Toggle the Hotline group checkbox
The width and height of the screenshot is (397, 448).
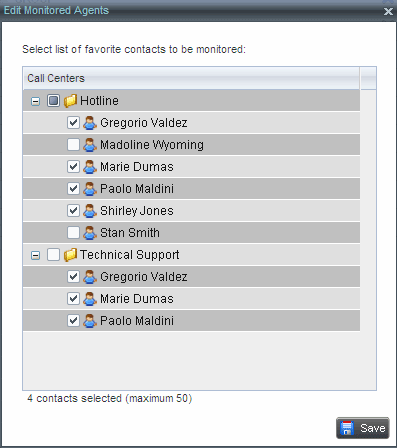(53, 100)
